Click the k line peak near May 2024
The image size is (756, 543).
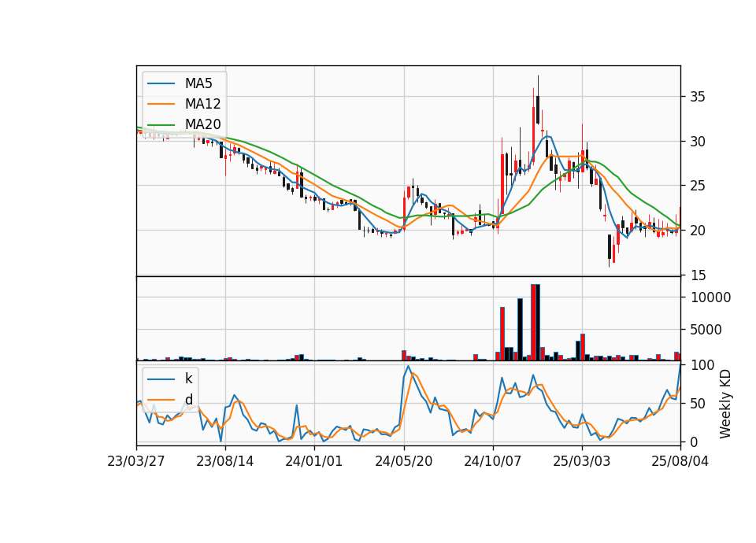point(409,366)
